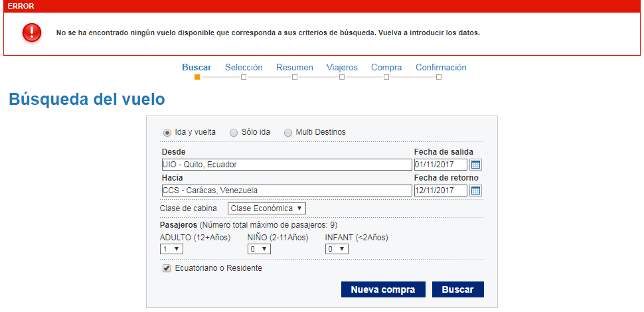Screen dimensions: 644x312
Task: Click the Buscar search button
Action: point(458,289)
